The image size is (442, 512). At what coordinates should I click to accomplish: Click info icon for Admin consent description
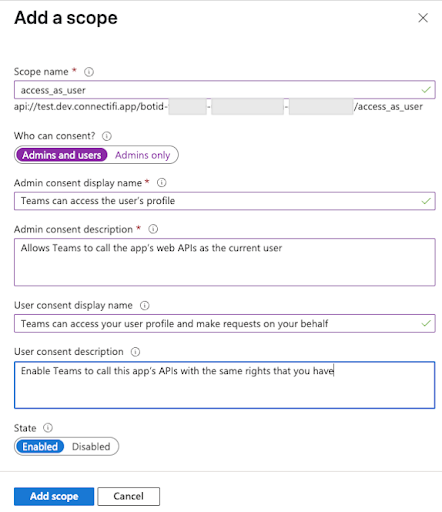tap(153, 229)
